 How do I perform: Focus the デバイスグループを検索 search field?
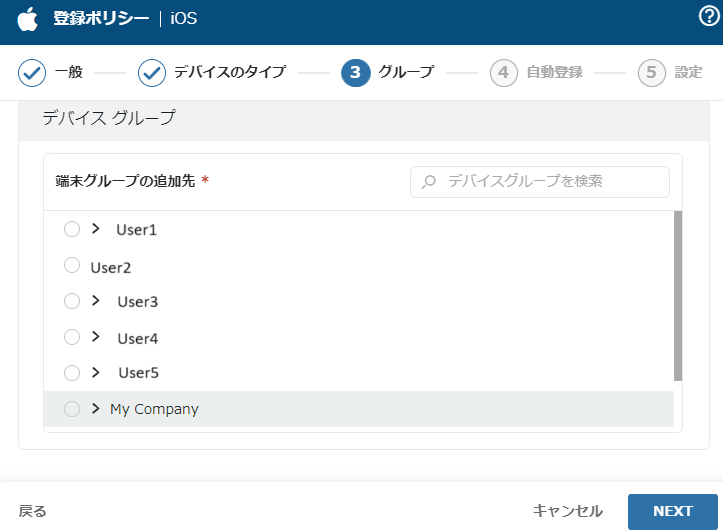tap(539, 182)
